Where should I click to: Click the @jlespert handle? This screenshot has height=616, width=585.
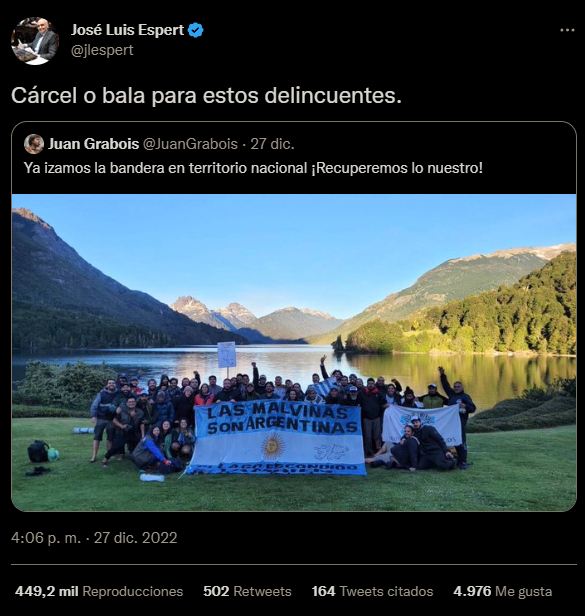(102, 50)
